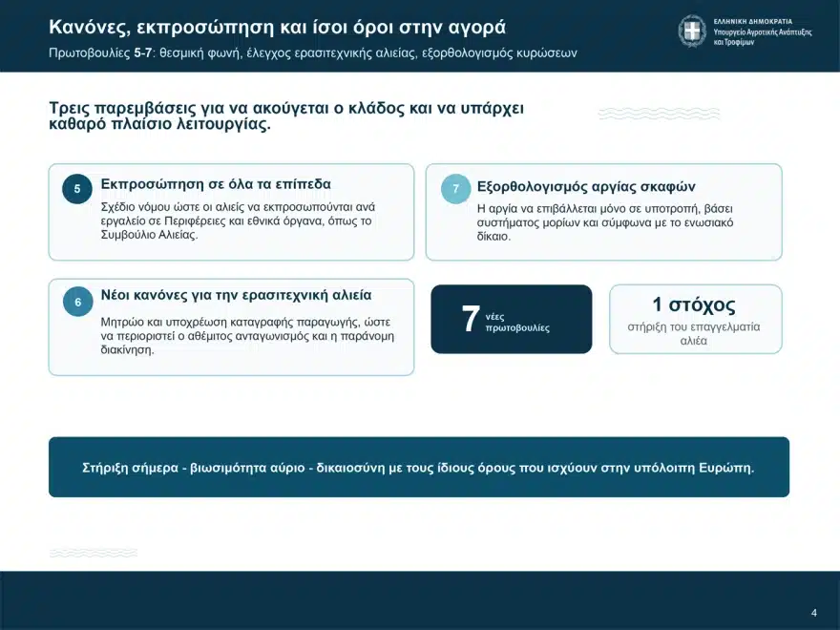Click the subtitle 'Πρωτοβουλίες 5-7' line

[x=313, y=53]
